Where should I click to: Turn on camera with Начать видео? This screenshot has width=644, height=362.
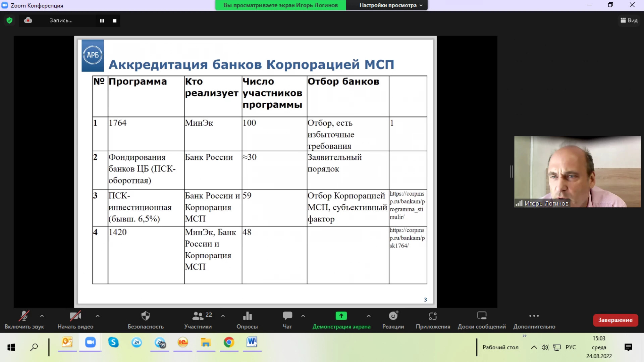coord(75,320)
